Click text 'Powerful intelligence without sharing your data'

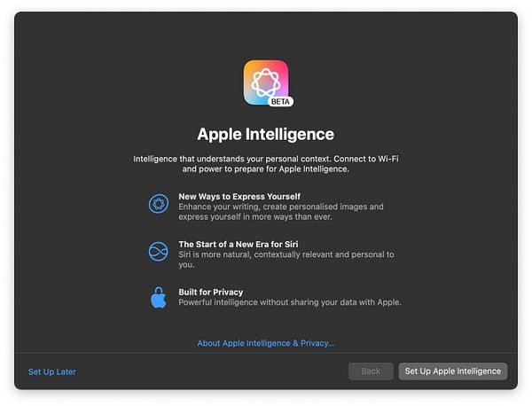[x=268, y=302]
